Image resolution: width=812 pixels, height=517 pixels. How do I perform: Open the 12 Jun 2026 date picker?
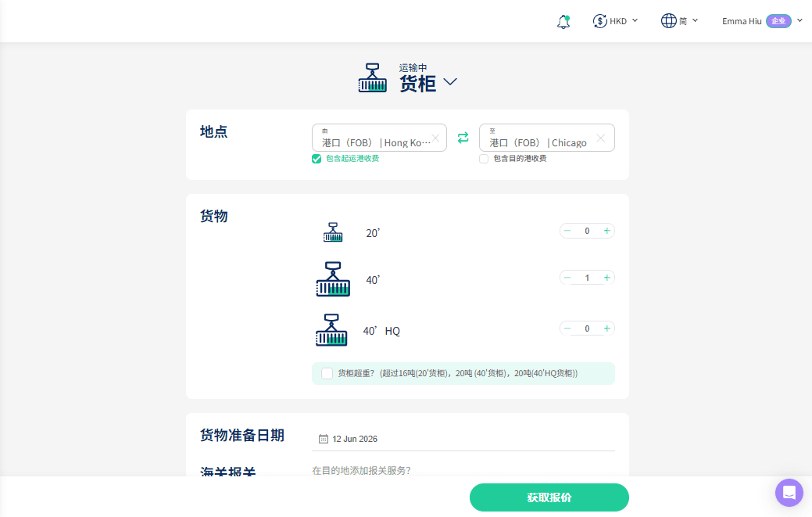[x=463, y=439]
